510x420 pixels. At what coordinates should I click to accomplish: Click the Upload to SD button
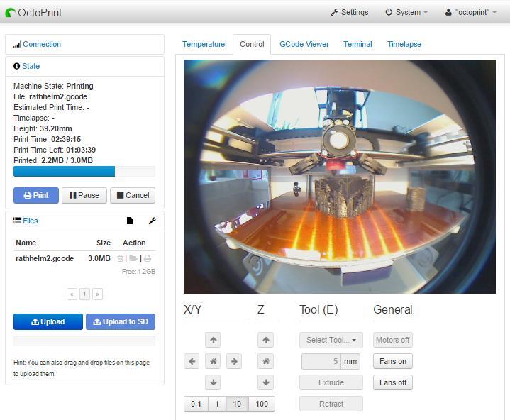(121, 321)
